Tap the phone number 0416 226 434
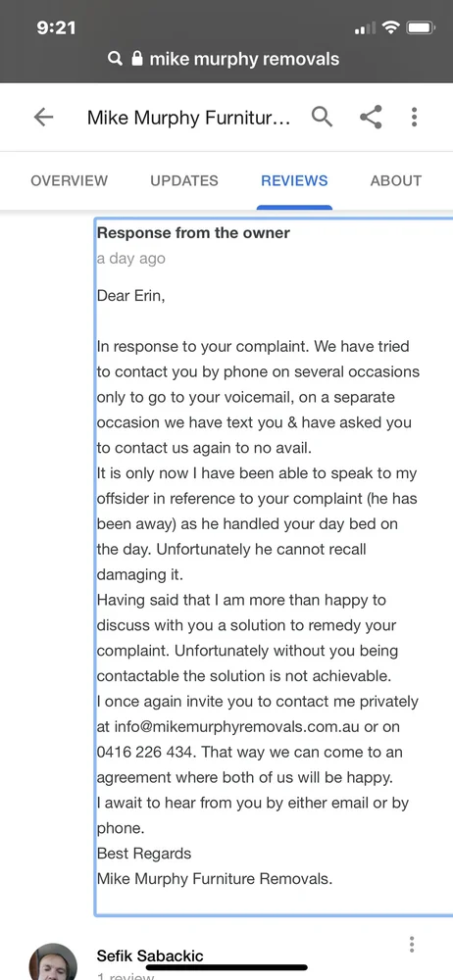The height and width of the screenshot is (980, 453). (x=144, y=753)
